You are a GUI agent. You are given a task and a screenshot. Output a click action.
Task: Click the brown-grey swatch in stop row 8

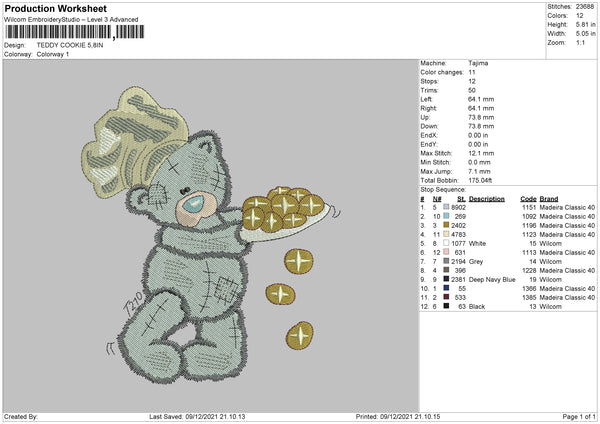(x=446, y=270)
